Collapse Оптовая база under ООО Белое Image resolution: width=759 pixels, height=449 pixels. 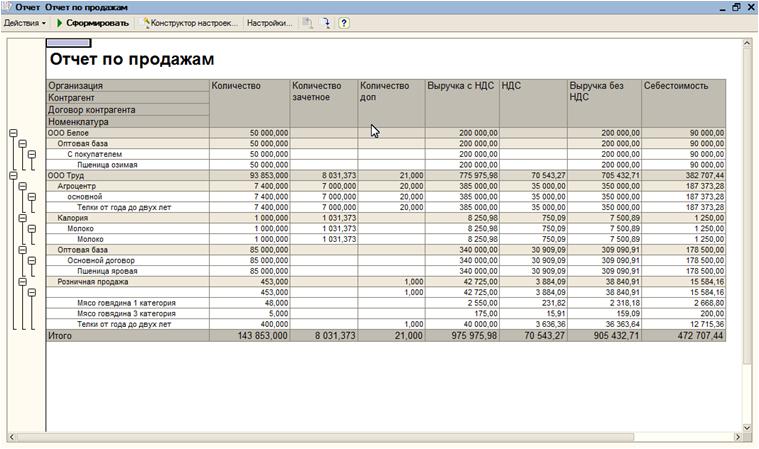[22, 144]
